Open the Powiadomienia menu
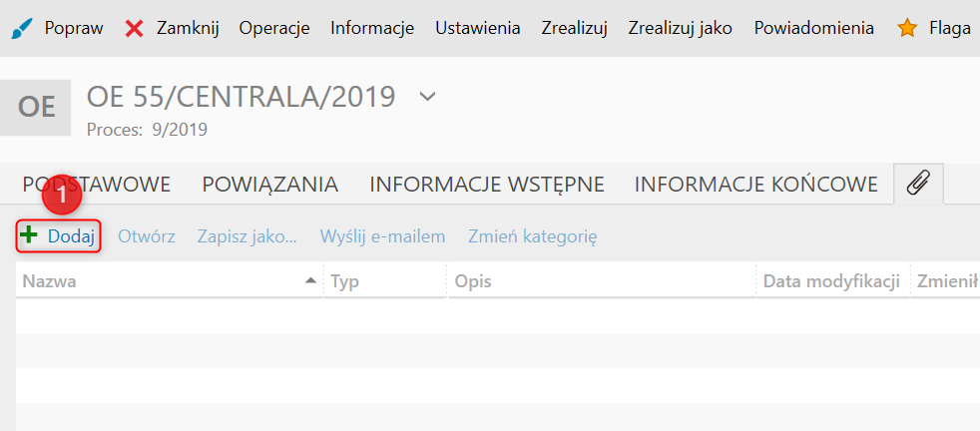The image size is (980, 431). (x=813, y=28)
